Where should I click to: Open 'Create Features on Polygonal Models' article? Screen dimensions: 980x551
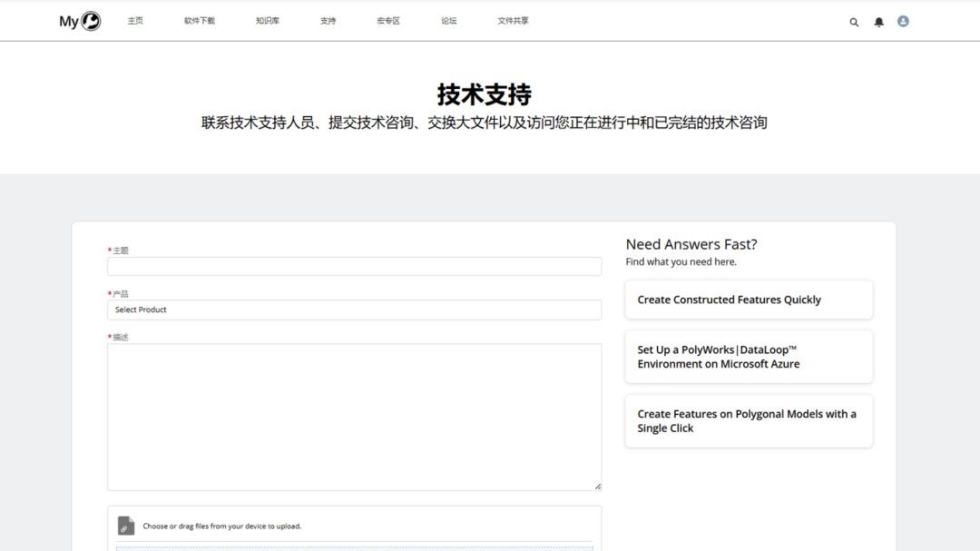[x=749, y=421]
